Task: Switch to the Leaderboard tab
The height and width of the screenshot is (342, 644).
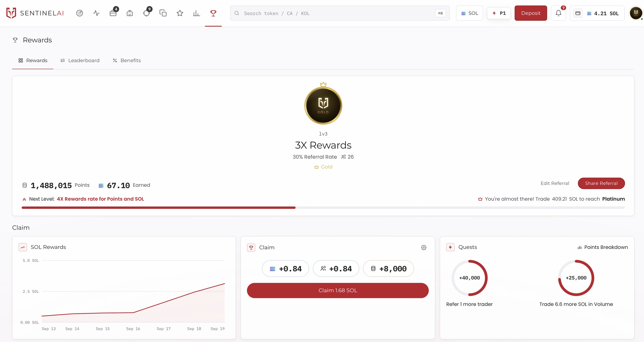Action: click(80, 60)
